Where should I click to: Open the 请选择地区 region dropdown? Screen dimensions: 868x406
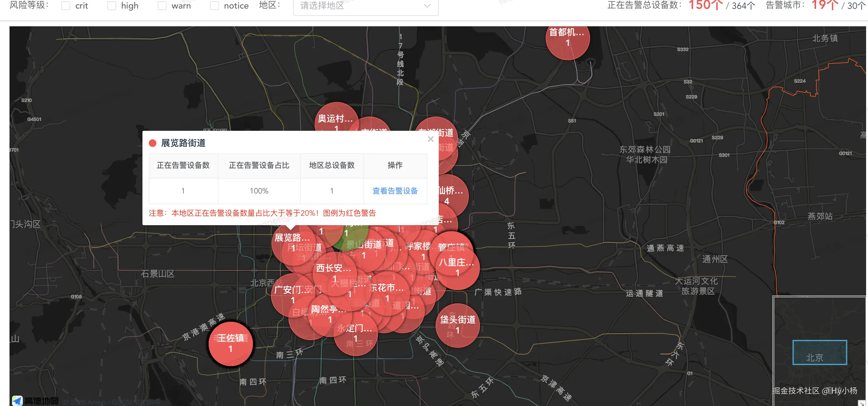(357, 6)
